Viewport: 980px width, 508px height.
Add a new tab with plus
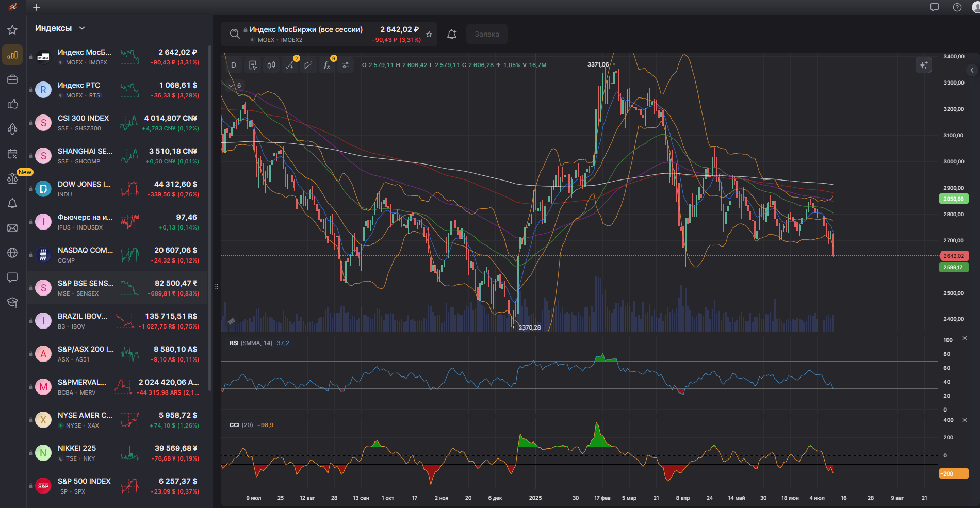pos(37,7)
